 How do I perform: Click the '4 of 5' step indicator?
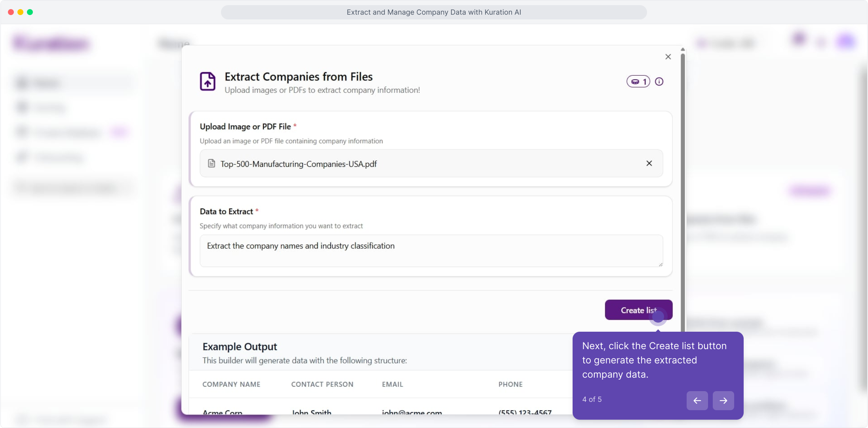pos(592,399)
